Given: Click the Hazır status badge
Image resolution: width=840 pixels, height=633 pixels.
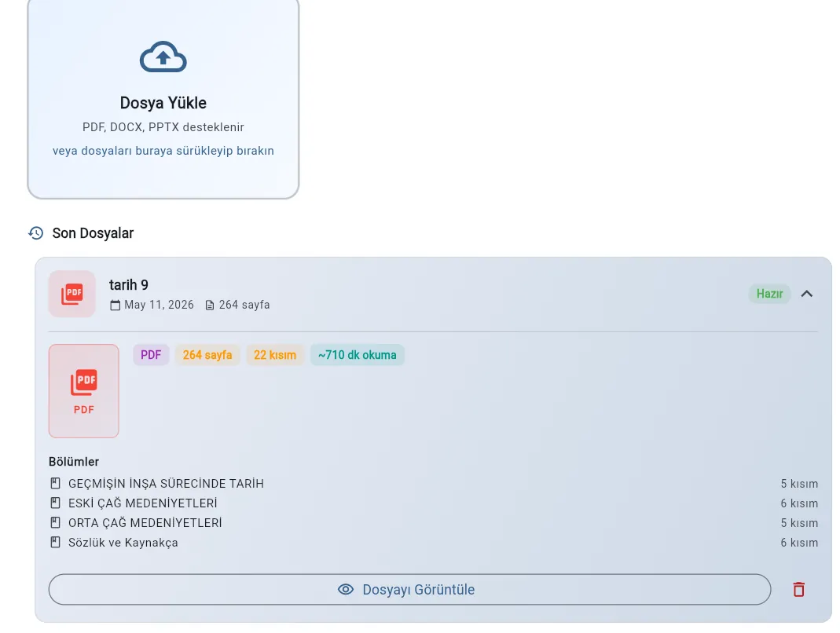Looking at the screenshot, I should (x=769, y=294).
